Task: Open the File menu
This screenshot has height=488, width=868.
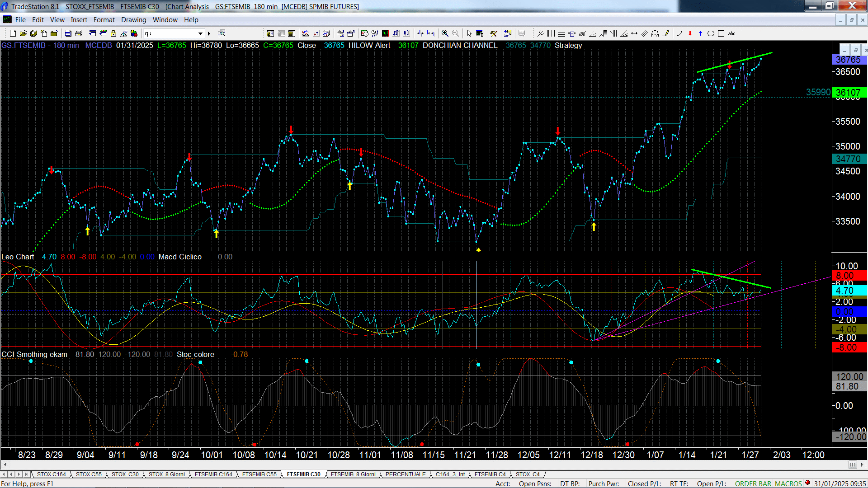Action: [20, 19]
